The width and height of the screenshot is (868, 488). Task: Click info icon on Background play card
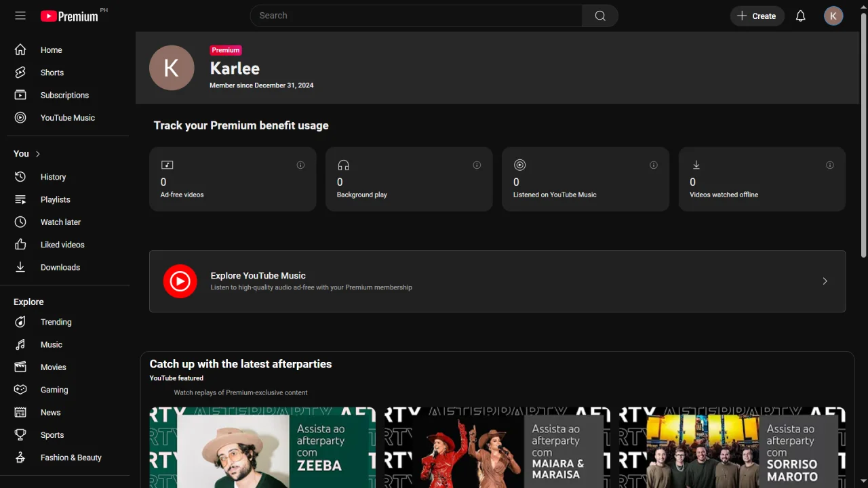pos(477,165)
